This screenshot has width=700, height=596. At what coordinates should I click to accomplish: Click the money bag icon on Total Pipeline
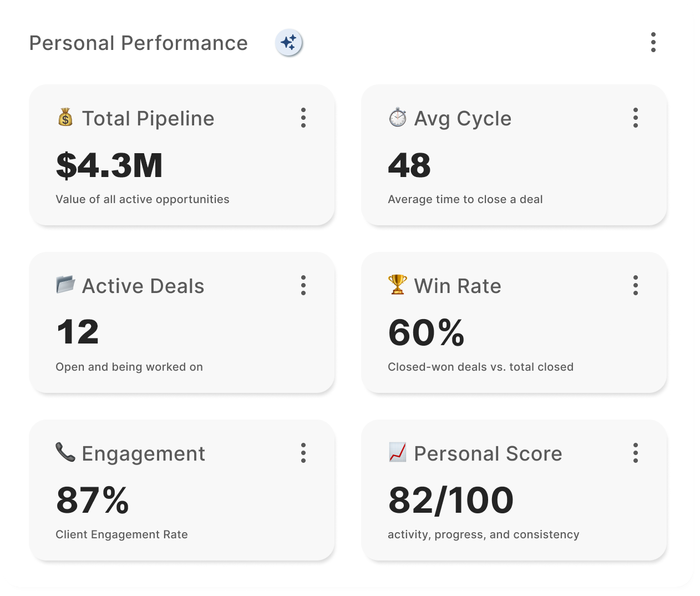pyautogui.click(x=65, y=118)
